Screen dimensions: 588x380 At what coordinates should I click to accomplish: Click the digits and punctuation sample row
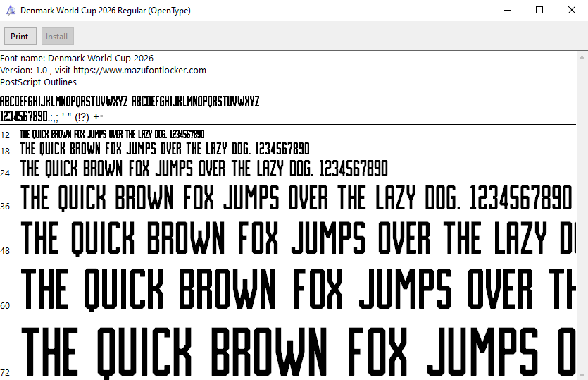click(52, 116)
